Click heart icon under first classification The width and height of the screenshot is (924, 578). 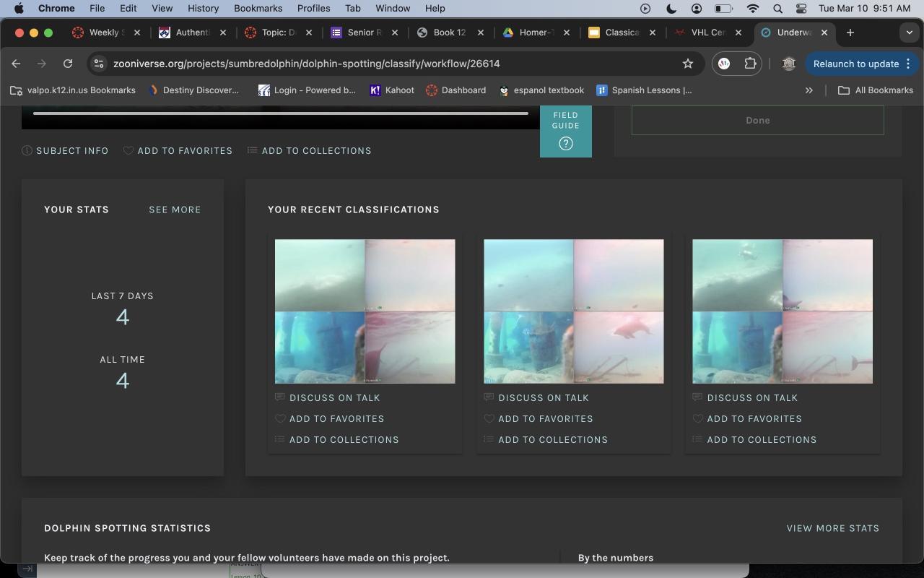280,419
